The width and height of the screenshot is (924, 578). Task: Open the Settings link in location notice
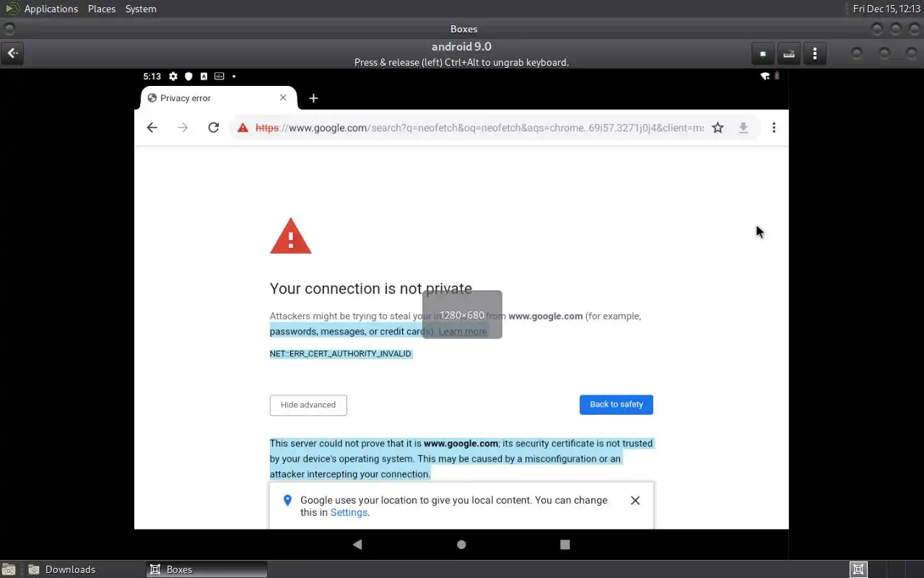click(349, 512)
